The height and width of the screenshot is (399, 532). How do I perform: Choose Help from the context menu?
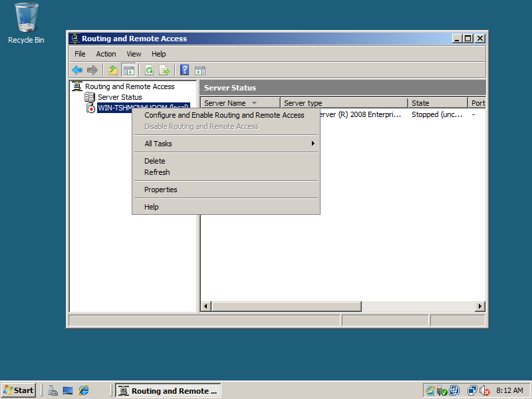coord(226,207)
